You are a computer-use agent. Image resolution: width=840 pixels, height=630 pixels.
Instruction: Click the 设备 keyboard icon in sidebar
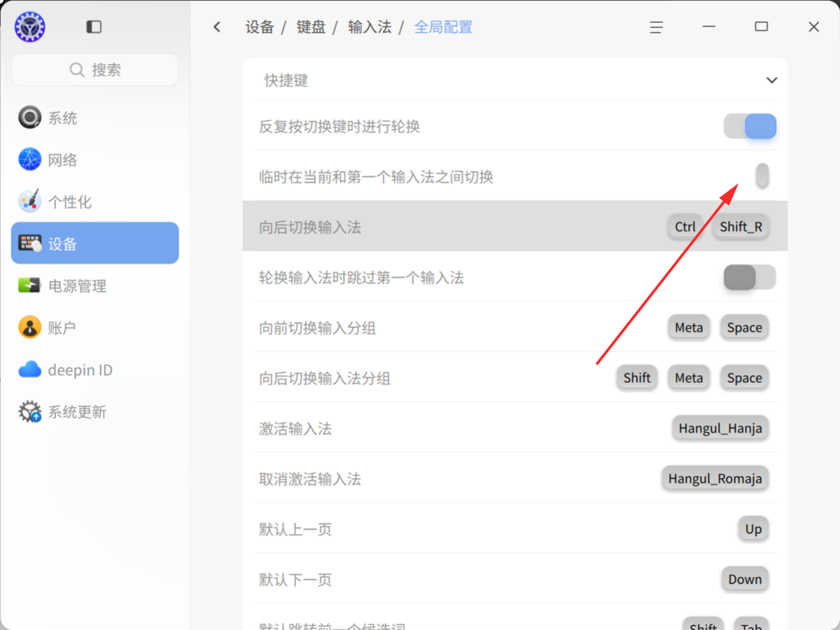30,244
